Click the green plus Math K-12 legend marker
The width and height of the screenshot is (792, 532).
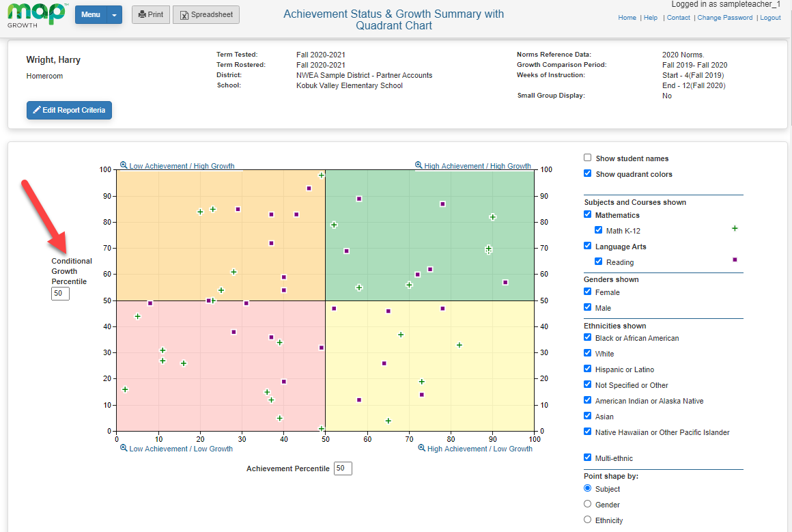point(735,228)
